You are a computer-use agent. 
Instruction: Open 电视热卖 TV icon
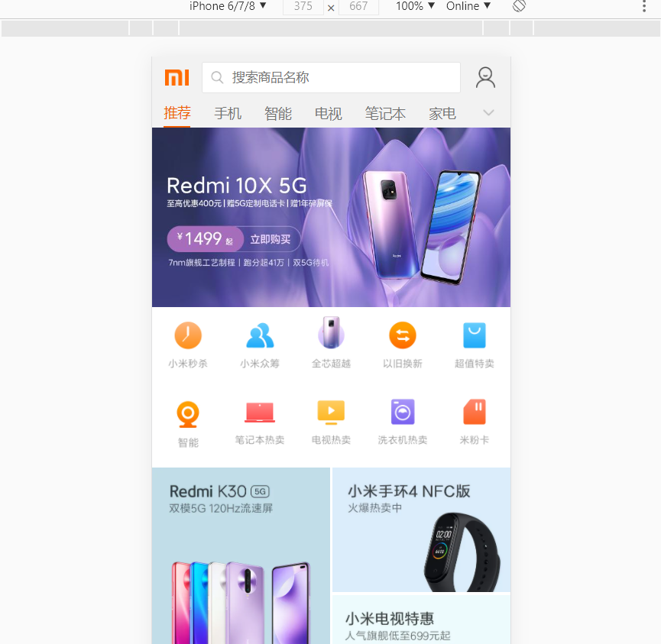pos(331,413)
